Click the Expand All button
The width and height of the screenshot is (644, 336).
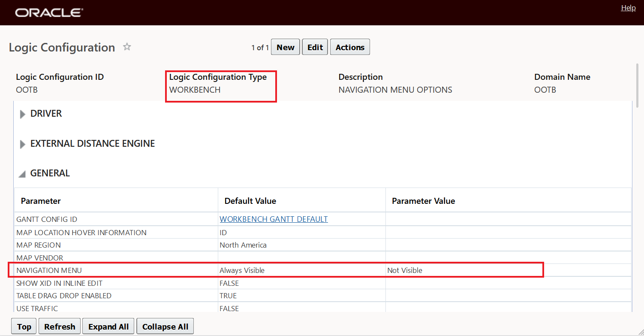[x=108, y=327]
